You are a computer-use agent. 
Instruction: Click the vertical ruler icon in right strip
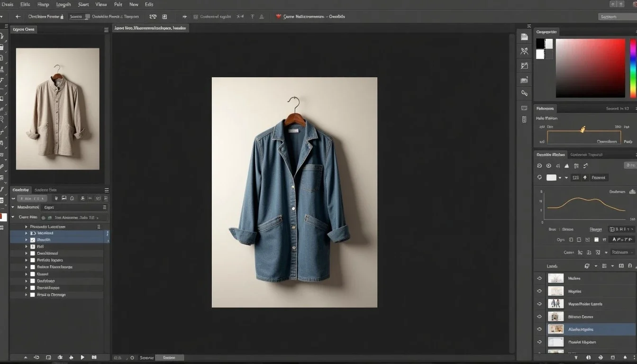tap(524, 119)
